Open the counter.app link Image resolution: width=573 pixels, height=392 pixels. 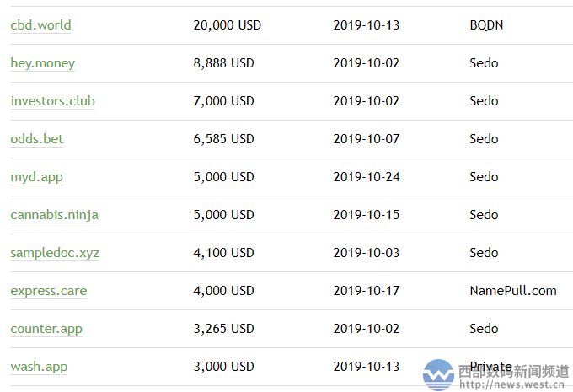pyautogui.click(x=46, y=329)
